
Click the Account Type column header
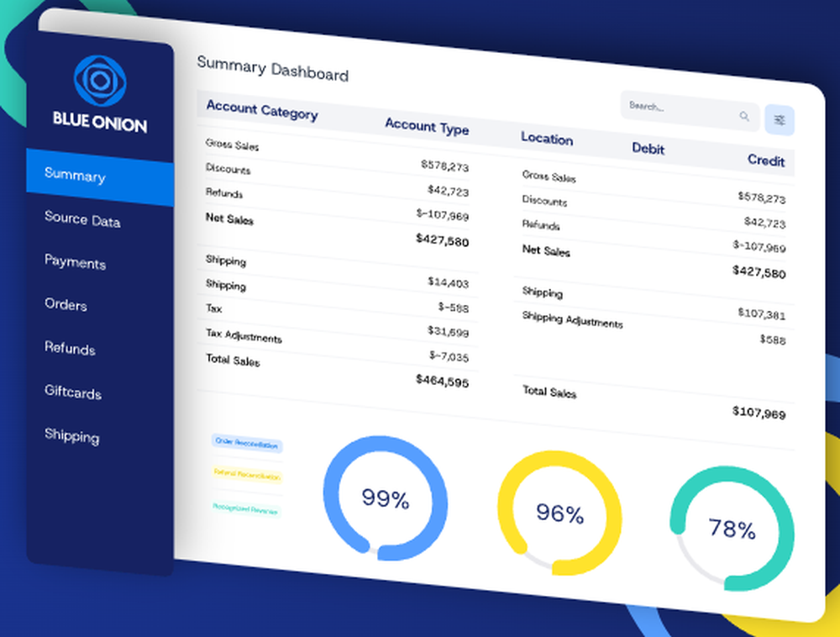(427, 127)
